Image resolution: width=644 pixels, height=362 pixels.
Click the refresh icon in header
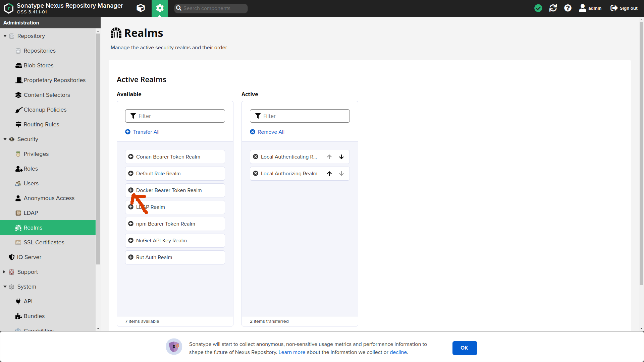pos(553,8)
